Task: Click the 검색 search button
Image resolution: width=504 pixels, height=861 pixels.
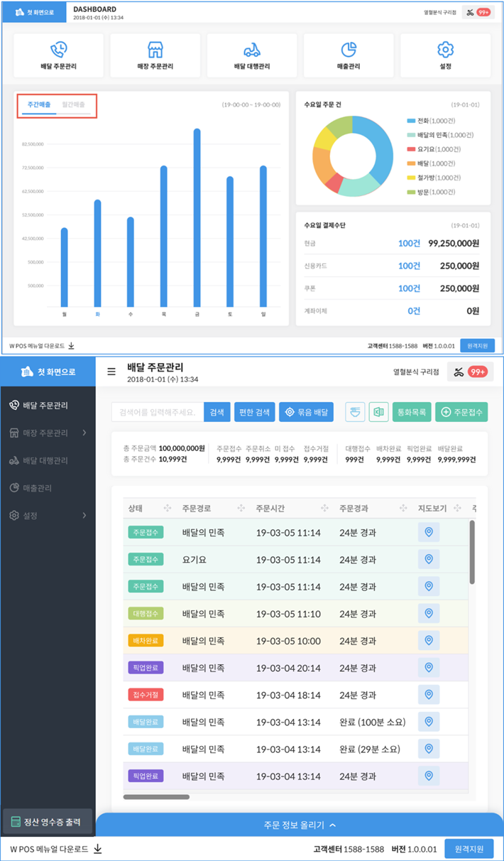Action: (x=217, y=412)
